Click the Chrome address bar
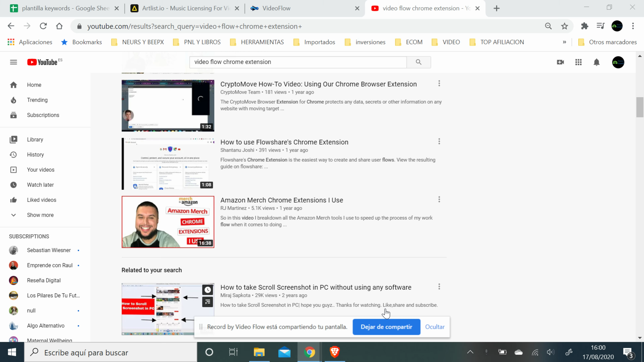The width and height of the screenshot is (644, 362). pos(310,26)
